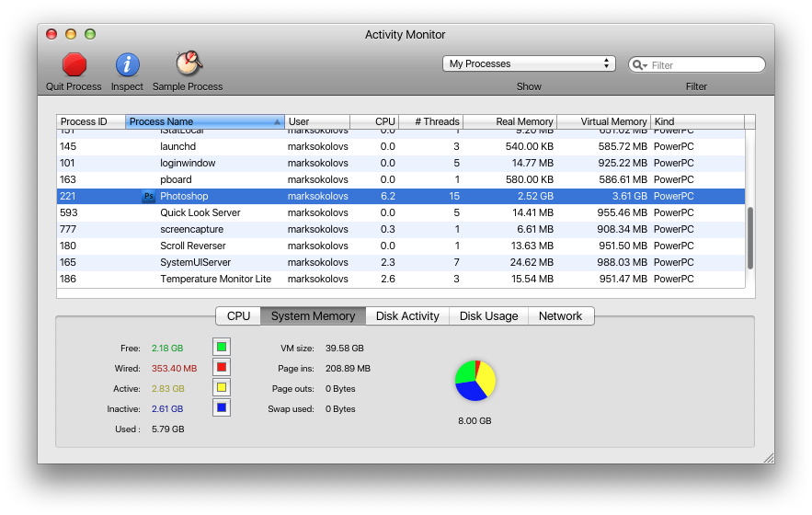Open the Network tab

(x=560, y=316)
